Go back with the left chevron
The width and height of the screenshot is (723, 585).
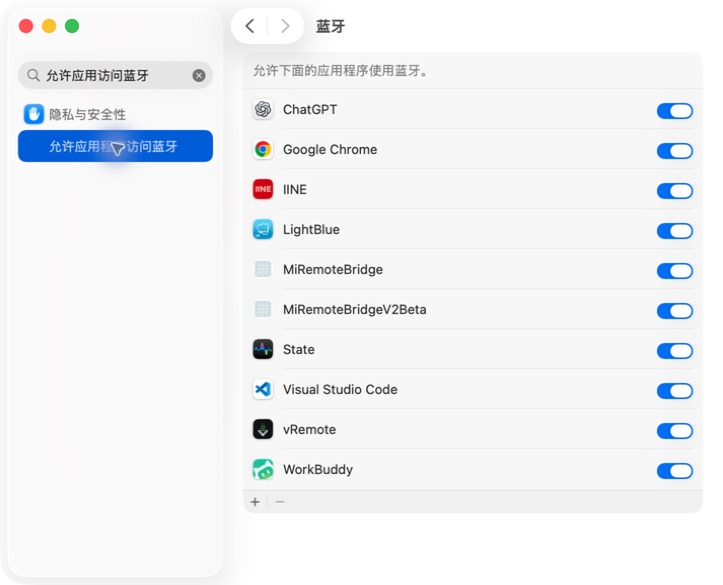pos(250,26)
